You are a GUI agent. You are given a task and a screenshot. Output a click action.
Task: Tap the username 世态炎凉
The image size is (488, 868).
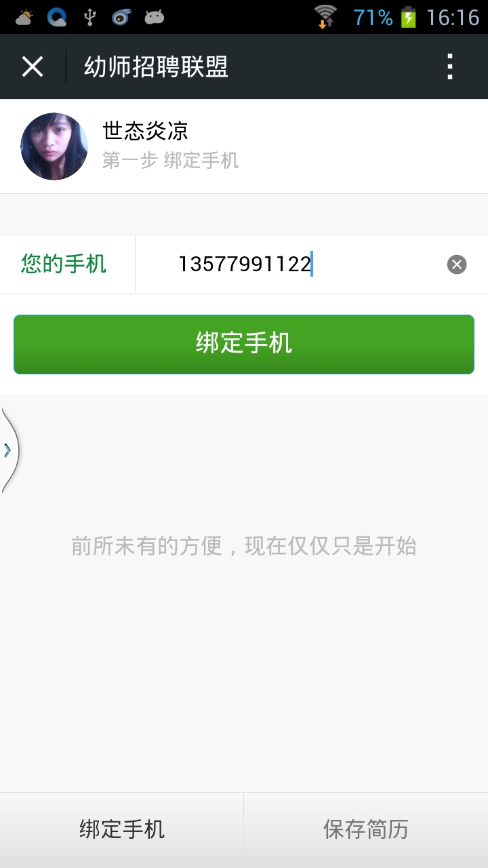145,130
